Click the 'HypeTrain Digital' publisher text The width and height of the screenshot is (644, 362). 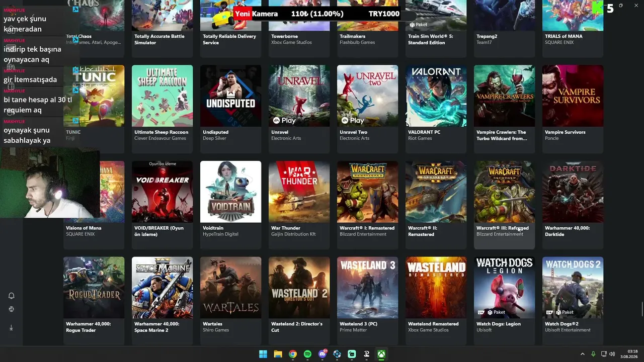click(x=220, y=234)
